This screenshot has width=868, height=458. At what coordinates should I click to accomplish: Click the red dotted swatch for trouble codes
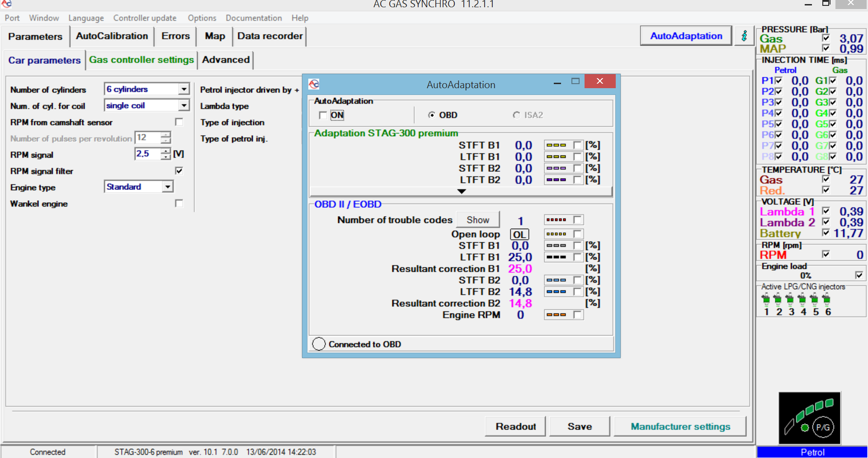(x=557, y=220)
